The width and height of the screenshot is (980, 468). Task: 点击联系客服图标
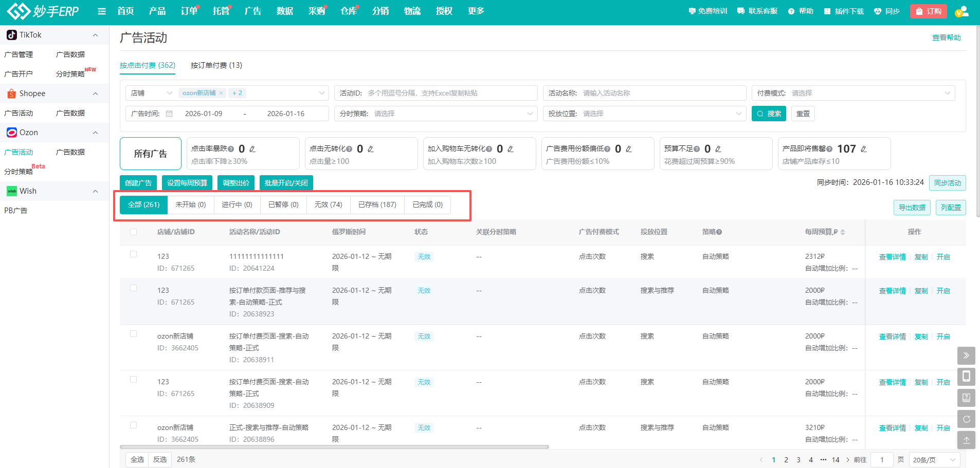739,11
